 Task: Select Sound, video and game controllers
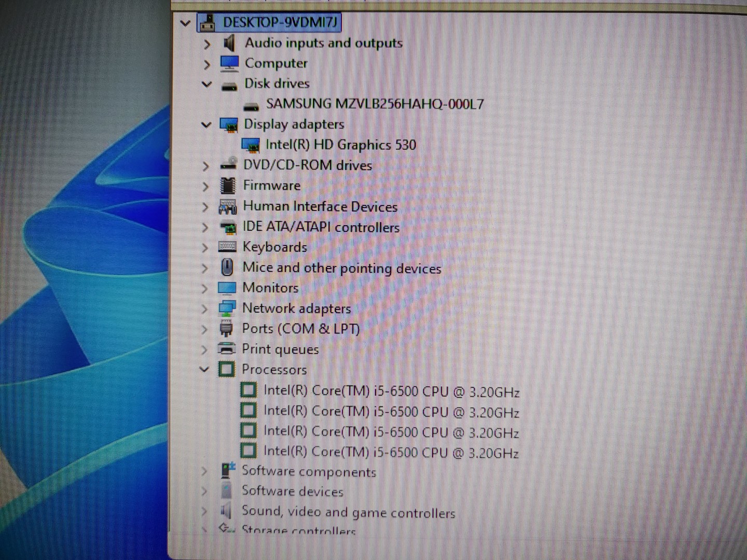click(x=348, y=512)
